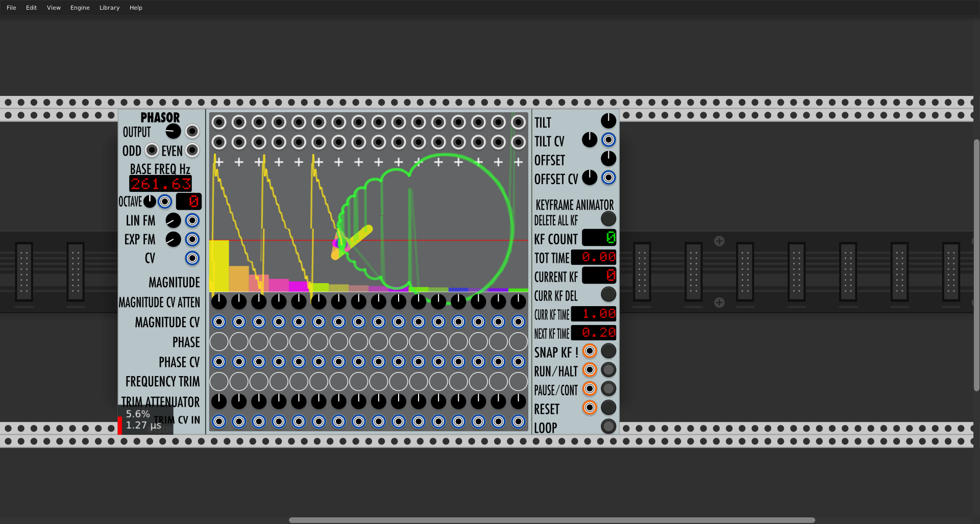Click the LIN FM attenuator knob
980x524 pixels.
[x=173, y=220]
